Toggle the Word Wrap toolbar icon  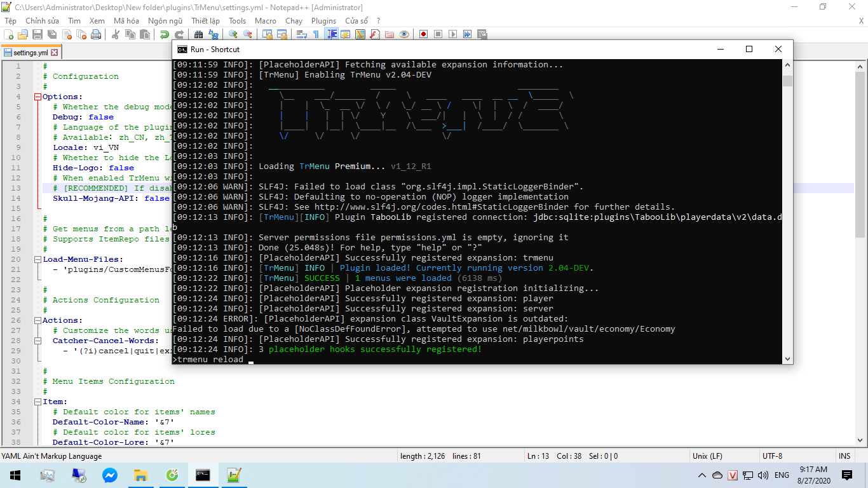(302, 34)
